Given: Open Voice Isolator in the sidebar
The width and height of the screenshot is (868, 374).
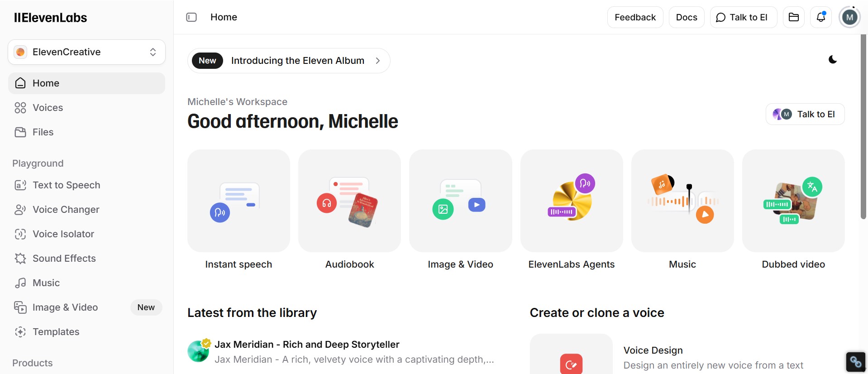Looking at the screenshot, I should tap(86, 234).
